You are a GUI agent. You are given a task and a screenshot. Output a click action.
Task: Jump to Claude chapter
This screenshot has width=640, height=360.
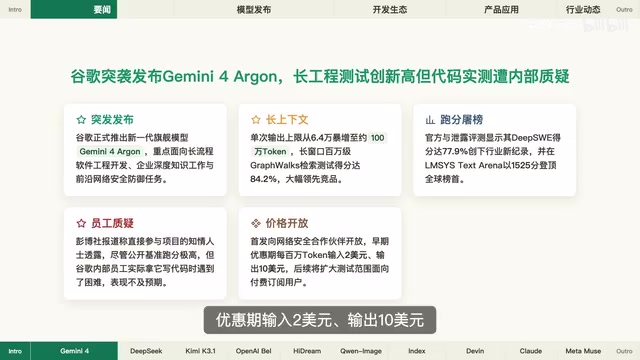[531, 351]
